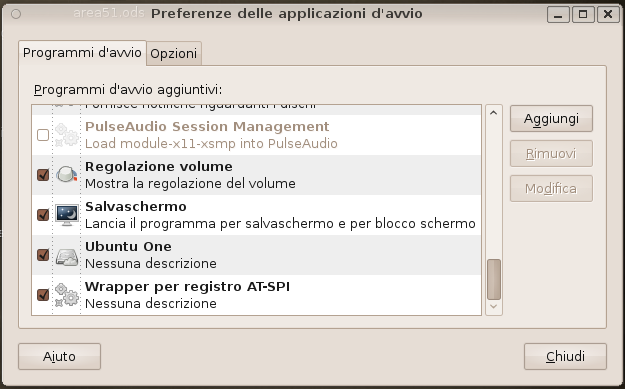Click the Ubuntu One cloud drive icon
This screenshot has height=389, width=625.
(x=67, y=255)
